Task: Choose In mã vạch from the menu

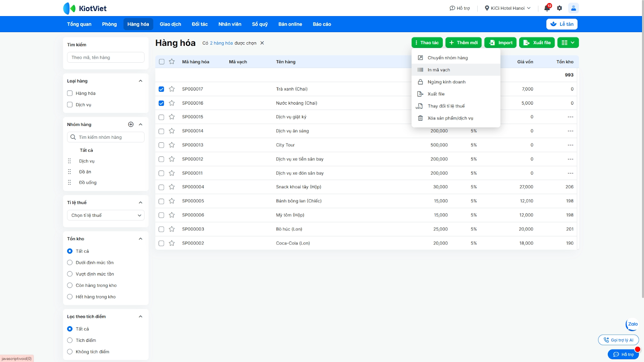Action: pyautogui.click(x=439, y=70)
